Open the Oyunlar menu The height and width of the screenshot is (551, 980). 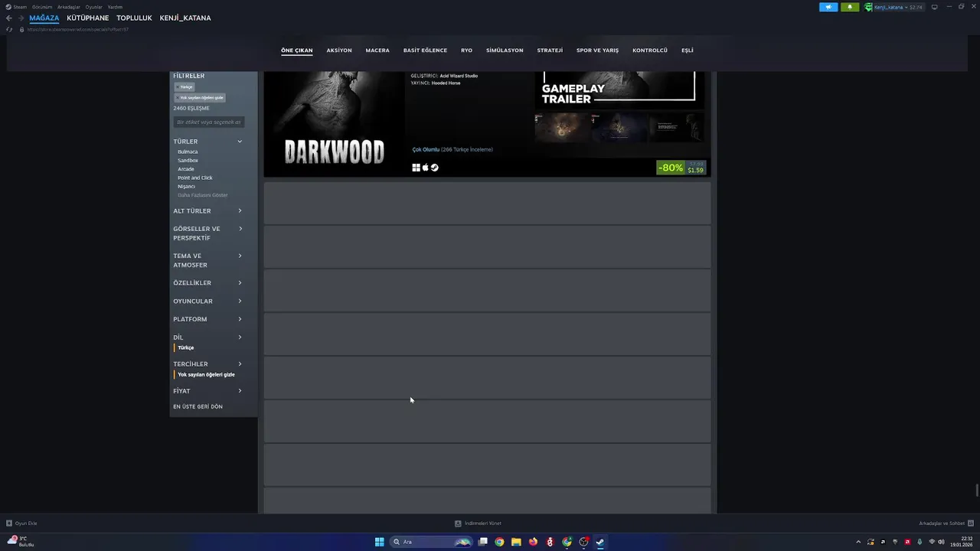pos(93,7)
